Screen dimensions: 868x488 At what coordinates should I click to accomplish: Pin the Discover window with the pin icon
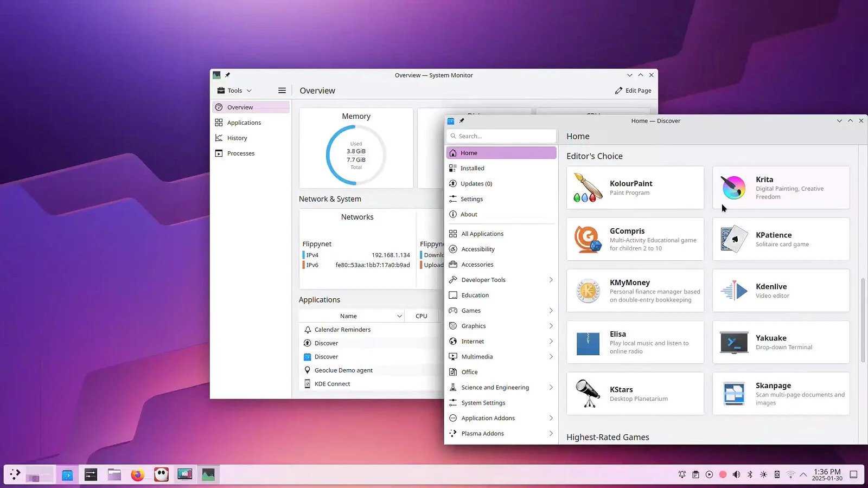coord(462,121)
